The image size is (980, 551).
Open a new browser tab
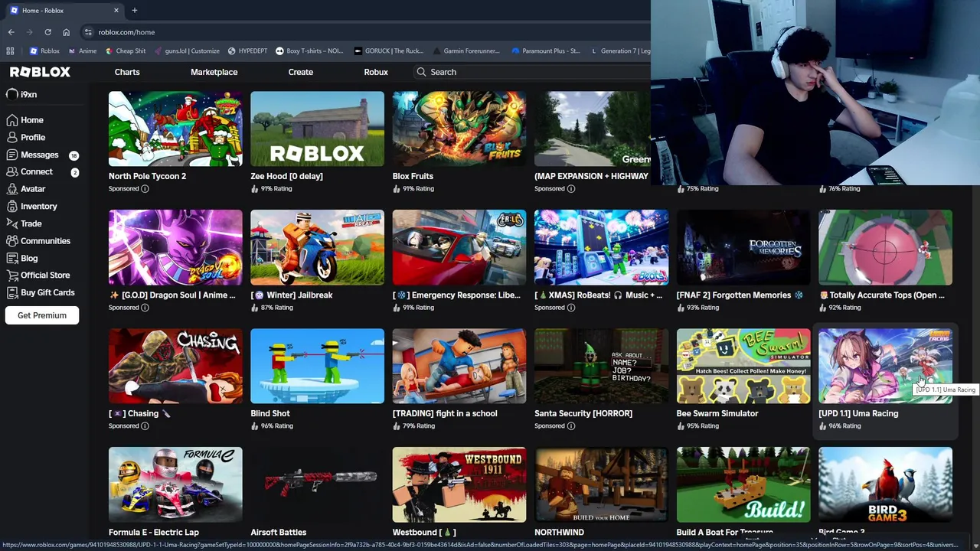(134, 10)
